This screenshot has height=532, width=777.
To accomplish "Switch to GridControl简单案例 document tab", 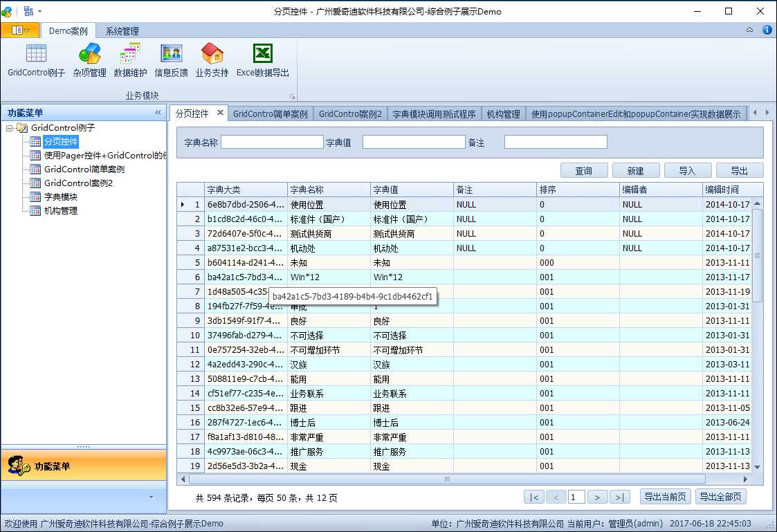I will coord(271,114).
